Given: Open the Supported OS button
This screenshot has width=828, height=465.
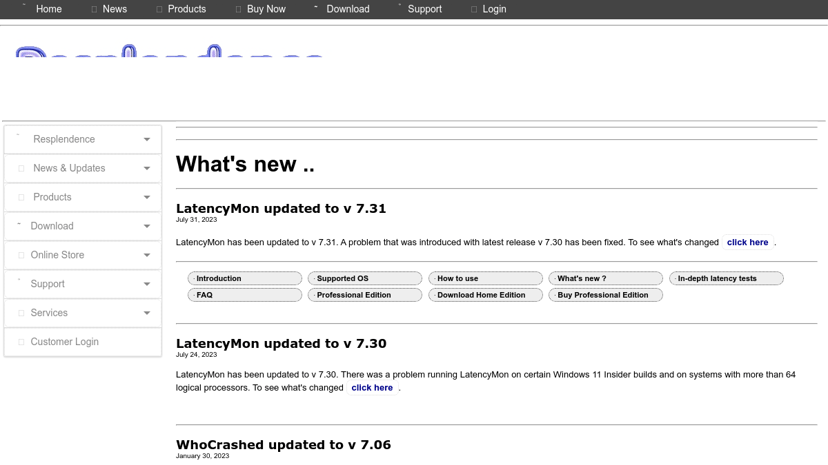Looking at the screenshot, I should (x=365, y=279).
